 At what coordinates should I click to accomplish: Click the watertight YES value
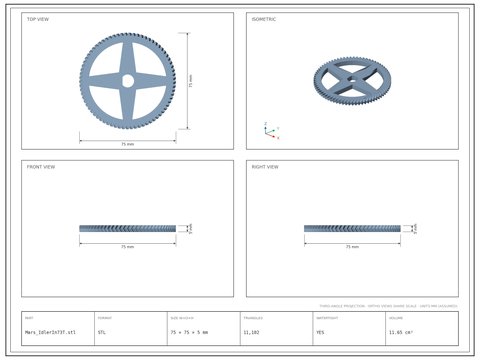click(x=320, y=332)
